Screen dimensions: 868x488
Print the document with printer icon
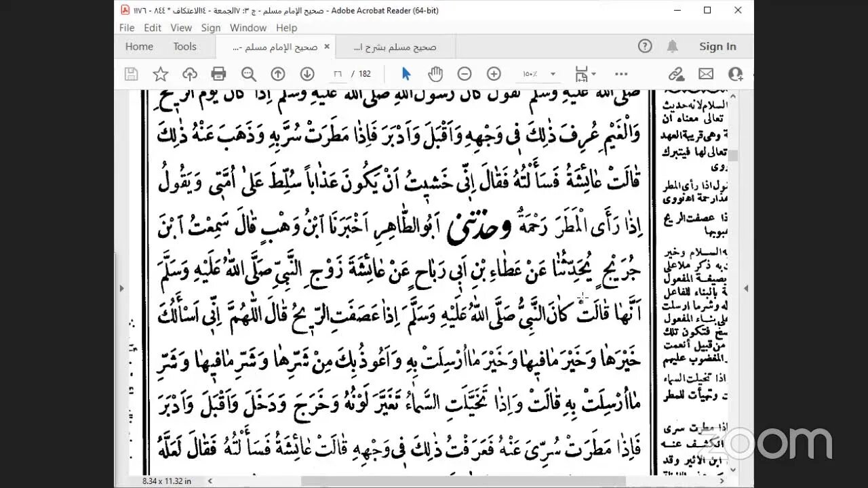(x=218, y=74)
